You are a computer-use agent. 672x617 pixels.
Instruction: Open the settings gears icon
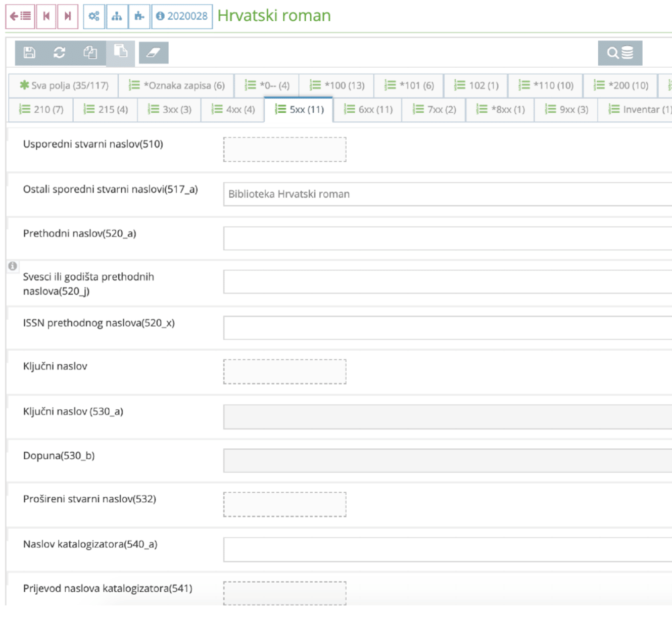[x=94, y=16]
